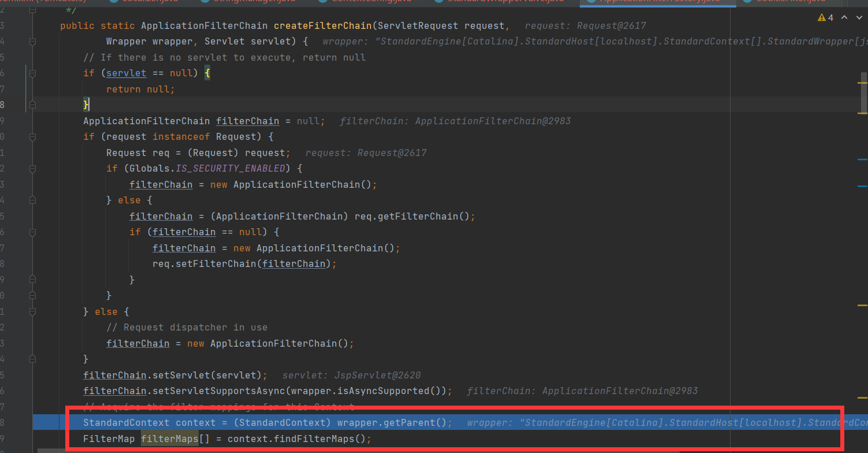Collapse the fold end marker below 'return null;'
868x453 pixels.
tap(32, 105)
